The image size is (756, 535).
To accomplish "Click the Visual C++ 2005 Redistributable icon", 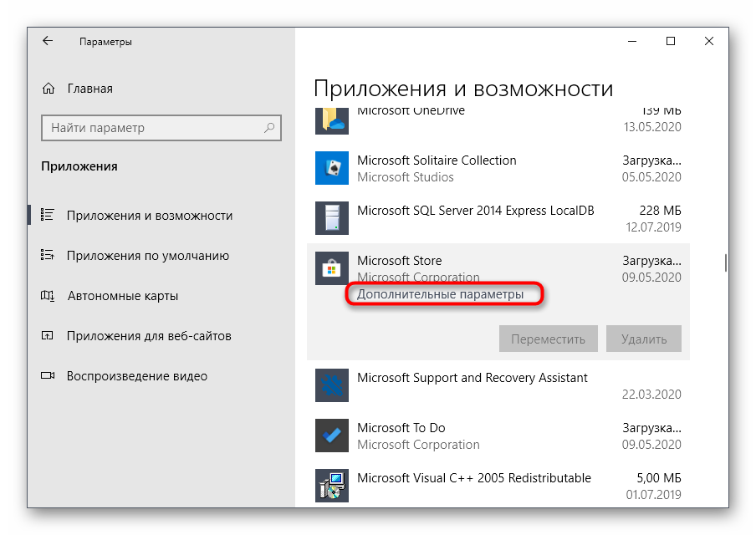I will click(331, 486).
